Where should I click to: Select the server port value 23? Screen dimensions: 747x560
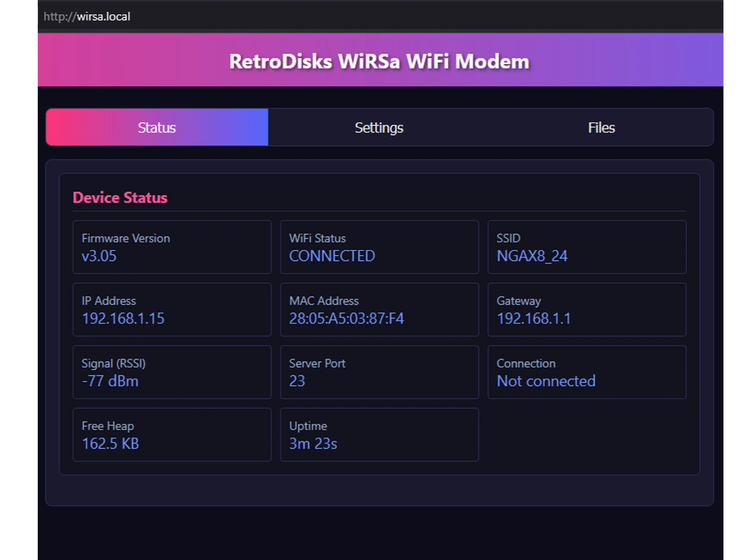click(297, 381)
